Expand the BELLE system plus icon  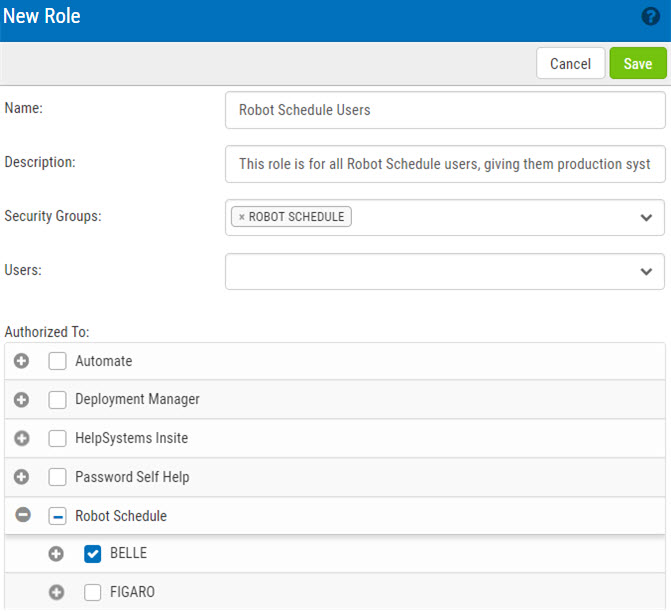click(56, 554)
